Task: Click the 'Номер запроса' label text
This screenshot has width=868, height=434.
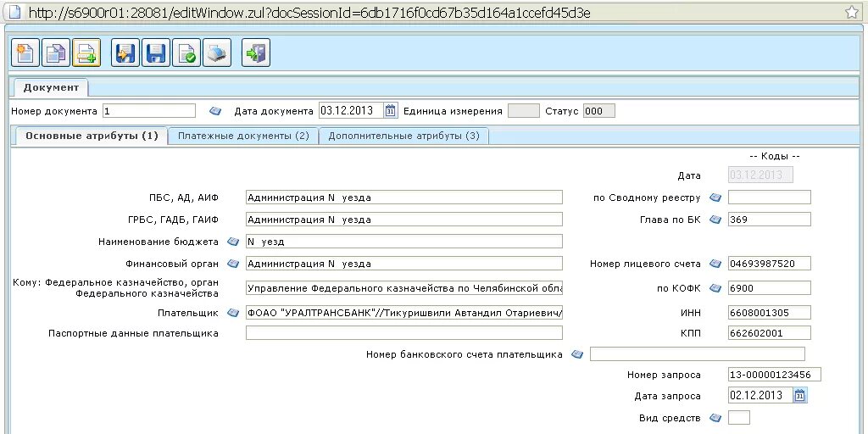Action: click(664, 375)
